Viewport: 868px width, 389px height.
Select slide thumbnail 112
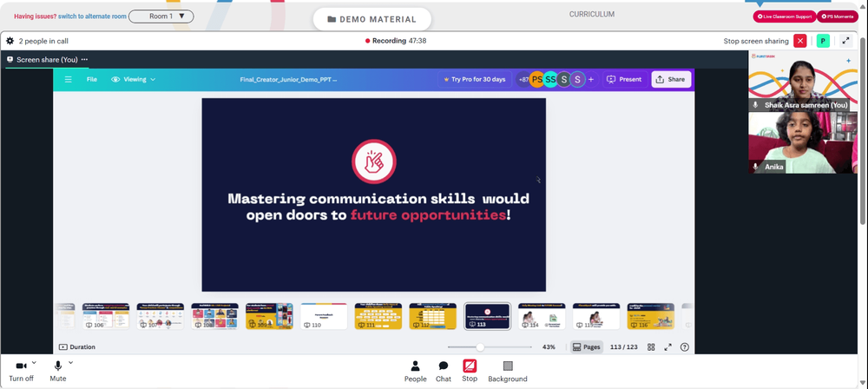tap(433, 316)
